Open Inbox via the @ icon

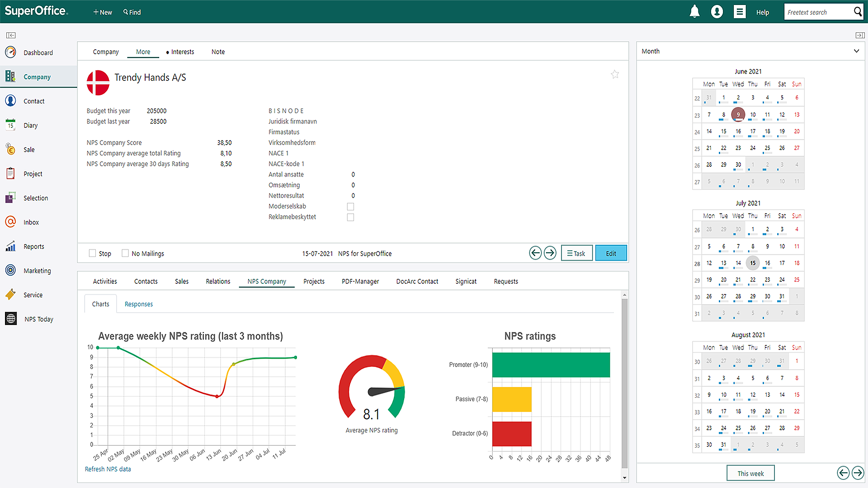tap(10, 222)
